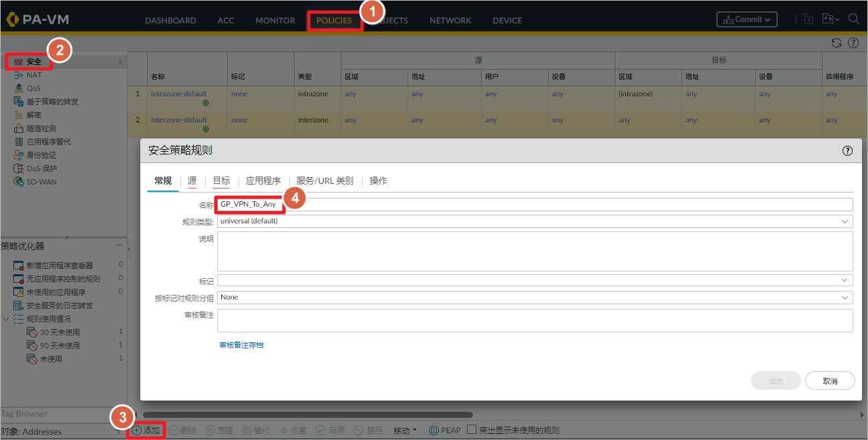Open help in the 安全策略规则 dialog
Screen dimensions: 868x440
(x=847, y=151)
